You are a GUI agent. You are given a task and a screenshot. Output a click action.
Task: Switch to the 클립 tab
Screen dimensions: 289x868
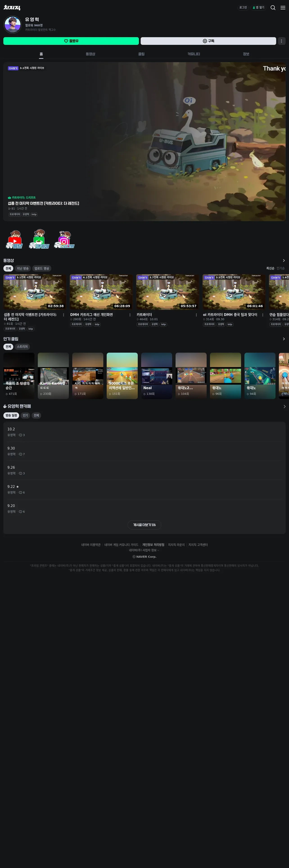[x=141, y=54]
